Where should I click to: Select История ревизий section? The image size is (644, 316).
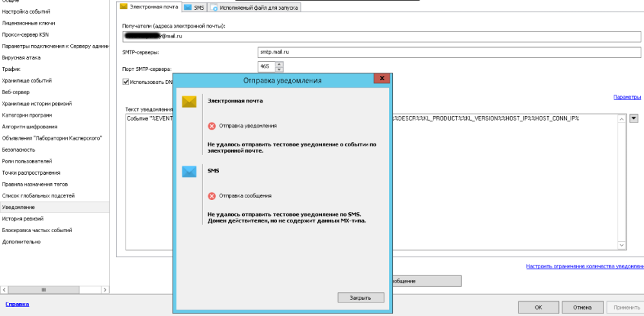pyautogui.click(x=54, y=219)
